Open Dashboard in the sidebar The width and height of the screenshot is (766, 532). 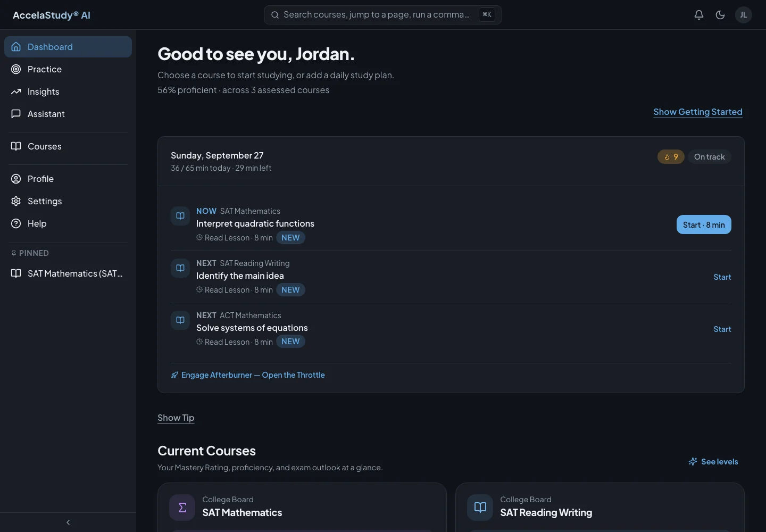point(68,47)
